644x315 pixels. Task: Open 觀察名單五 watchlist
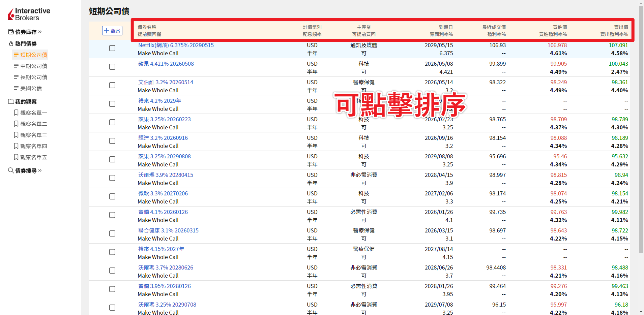(34, 157)
